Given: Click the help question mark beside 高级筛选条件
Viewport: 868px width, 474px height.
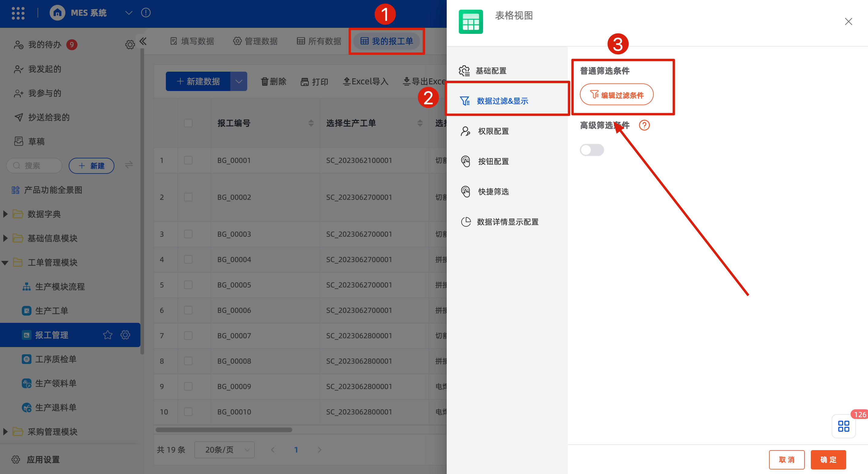Looking at the screenshot, I should point(644,125).
